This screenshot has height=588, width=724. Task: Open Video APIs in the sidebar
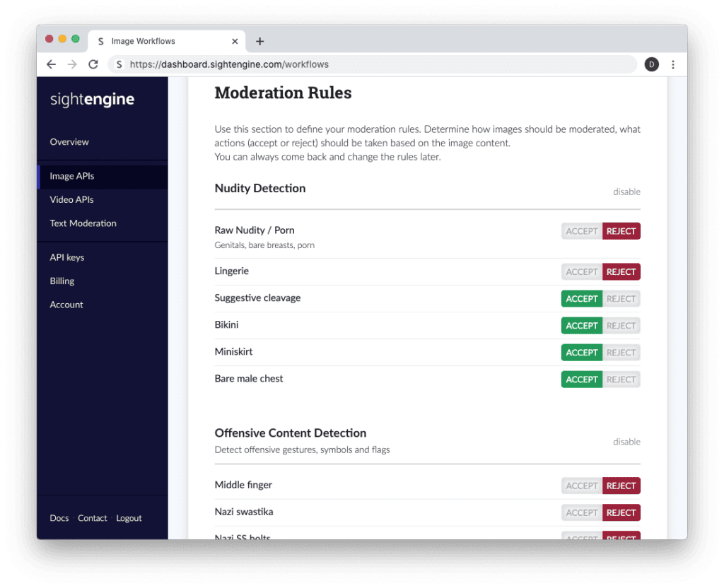tap(71, 200)
